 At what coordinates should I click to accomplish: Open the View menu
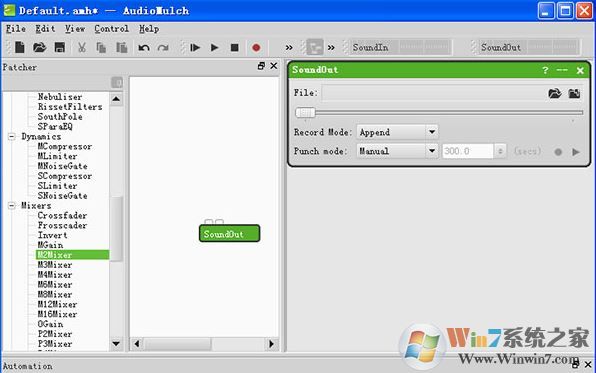pyautogui.click(x=74, y=29)
